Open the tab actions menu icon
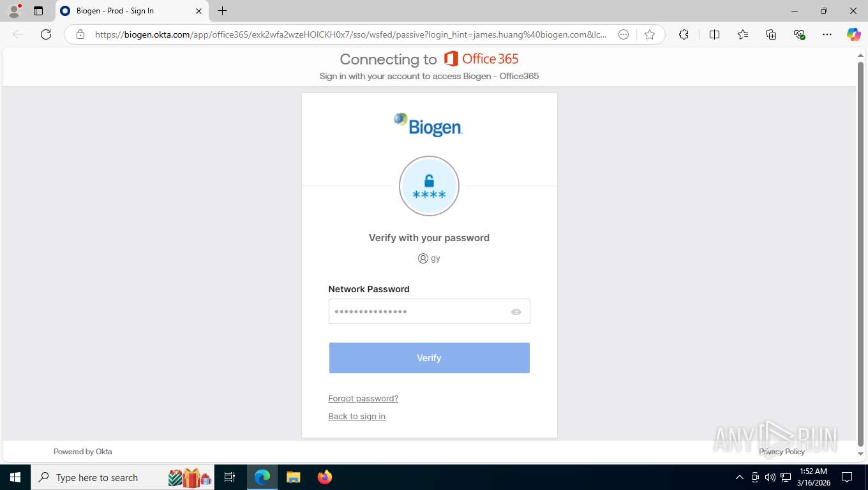This screenshot has height=490, width=868. 38,11
